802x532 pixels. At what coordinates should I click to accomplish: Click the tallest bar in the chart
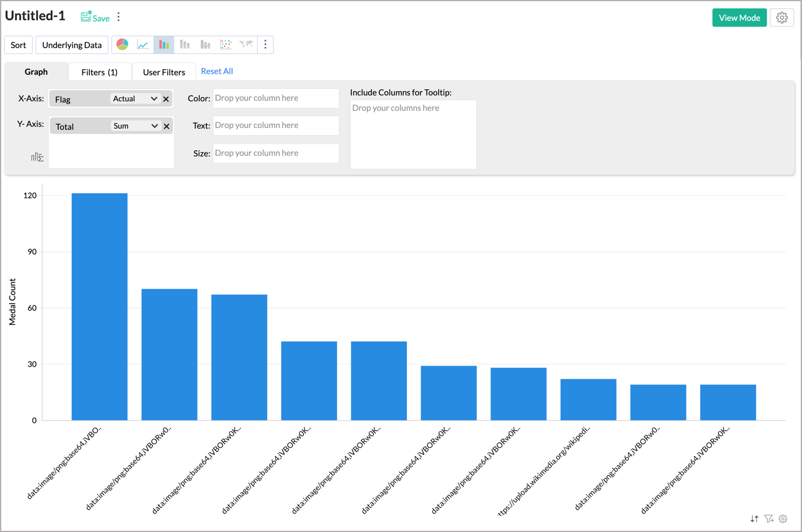(100, 307)
